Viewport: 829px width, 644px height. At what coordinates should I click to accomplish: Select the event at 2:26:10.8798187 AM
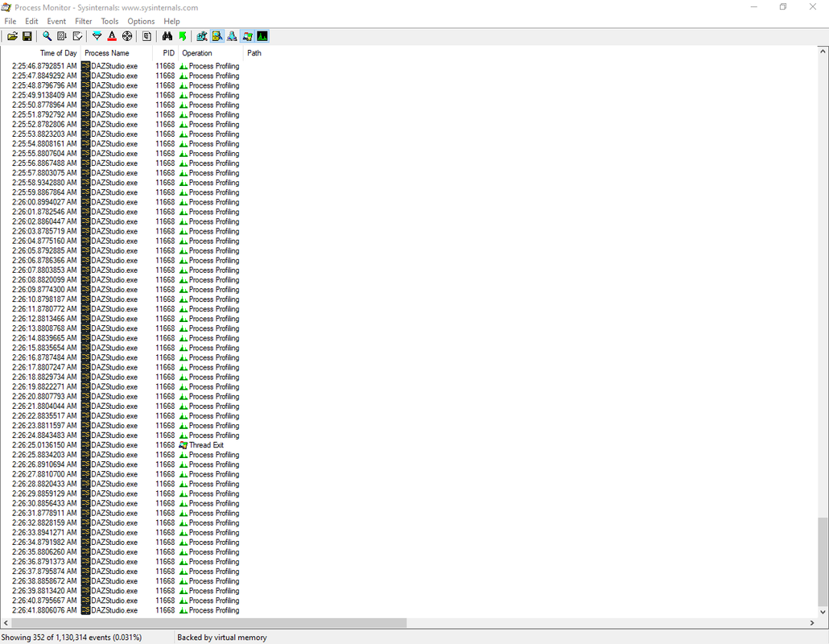[409, 299]
